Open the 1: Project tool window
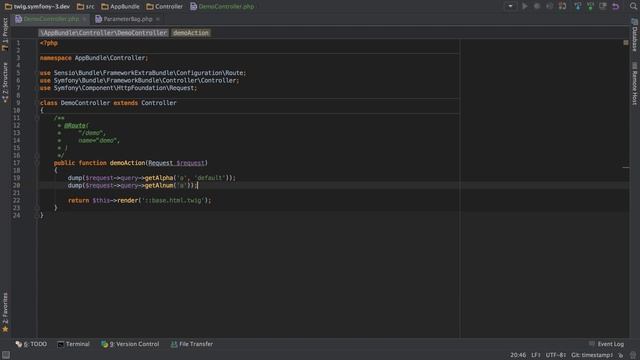The image size is (640, 360). coord(5,34)
